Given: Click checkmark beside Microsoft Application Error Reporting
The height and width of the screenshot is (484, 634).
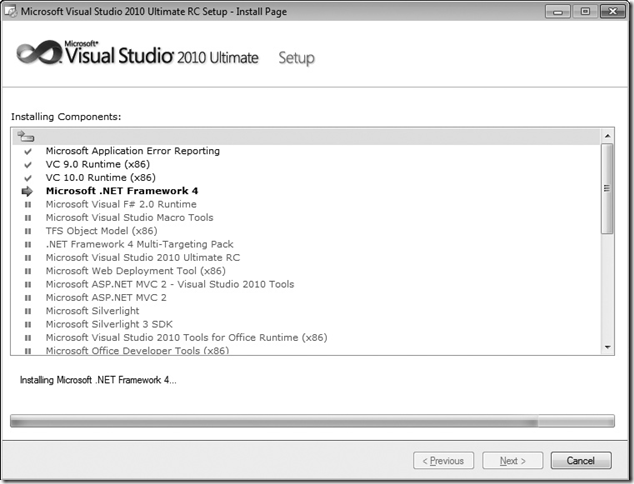Looking at the screenshot, I should [x=28, y=151].
